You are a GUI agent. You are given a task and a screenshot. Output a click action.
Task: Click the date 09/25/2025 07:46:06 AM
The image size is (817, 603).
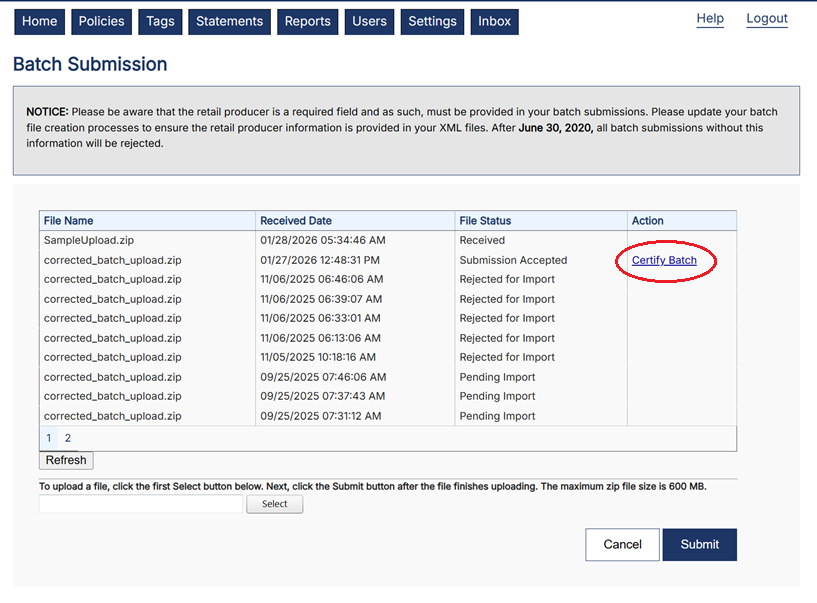[324, 377]
